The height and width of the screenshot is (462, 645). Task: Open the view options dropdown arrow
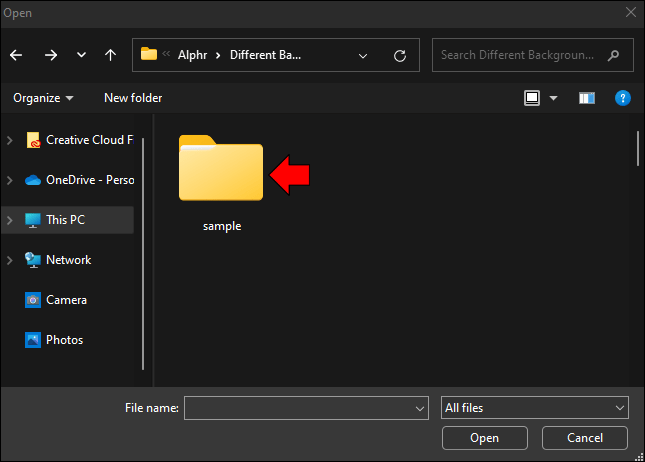pyautogui.click(x=553, y=98)
